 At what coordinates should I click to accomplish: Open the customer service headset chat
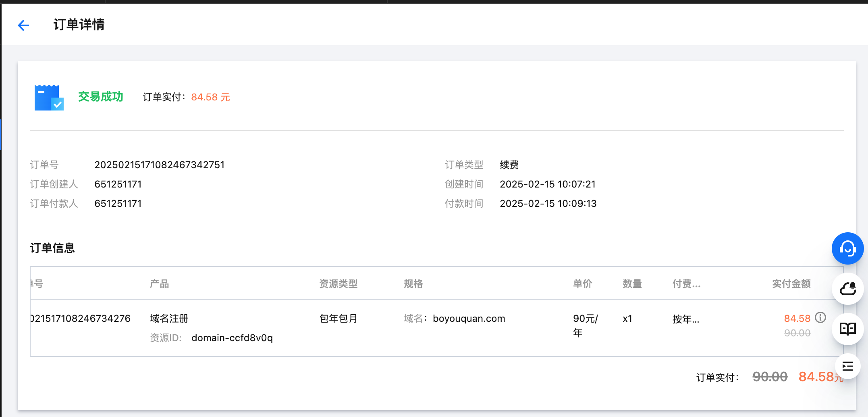tap(847, 248)
